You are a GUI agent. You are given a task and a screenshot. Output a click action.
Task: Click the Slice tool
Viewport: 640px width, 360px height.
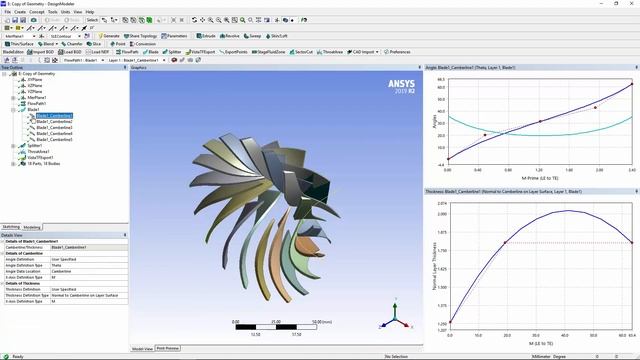pyautogui.click(x=94, y=44)
